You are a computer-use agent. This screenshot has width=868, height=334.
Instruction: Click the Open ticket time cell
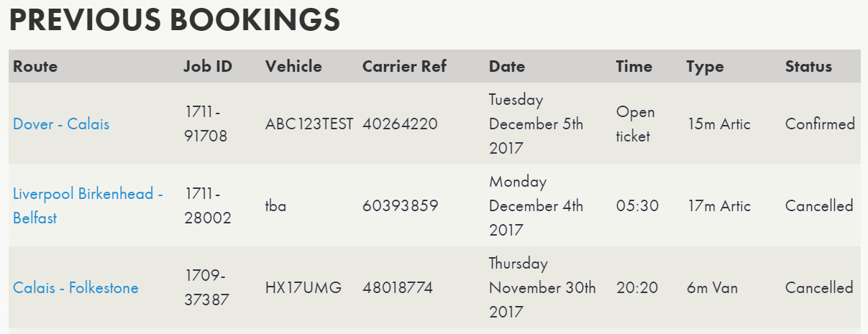(636, 124)
